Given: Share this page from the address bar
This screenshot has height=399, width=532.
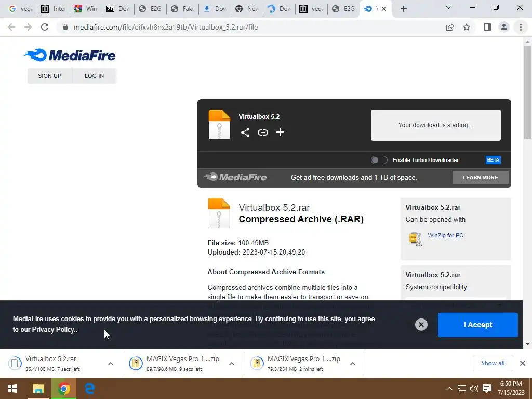Looking at the screenshot, I should coord(450,27).
